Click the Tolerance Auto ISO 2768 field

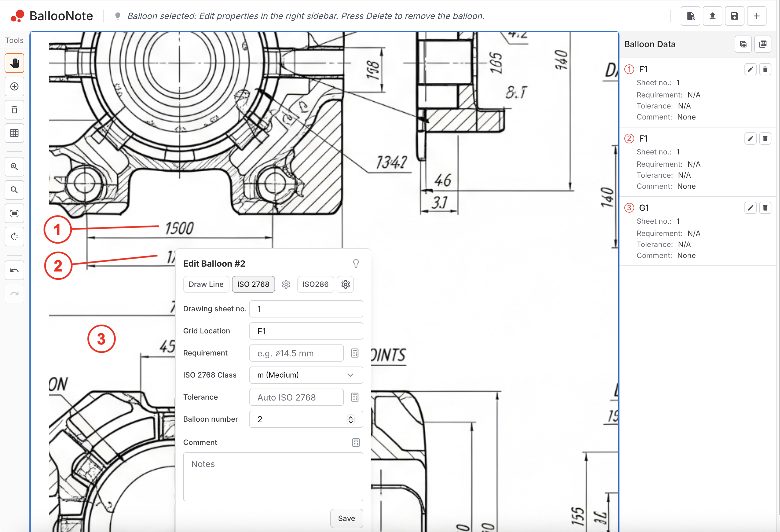click(296, 397)
